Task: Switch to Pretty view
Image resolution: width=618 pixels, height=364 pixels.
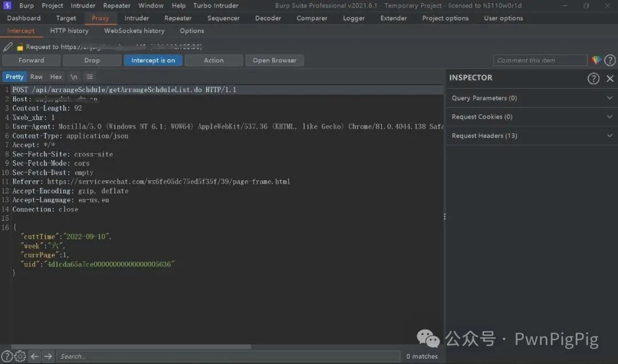Action: (14, 77)
